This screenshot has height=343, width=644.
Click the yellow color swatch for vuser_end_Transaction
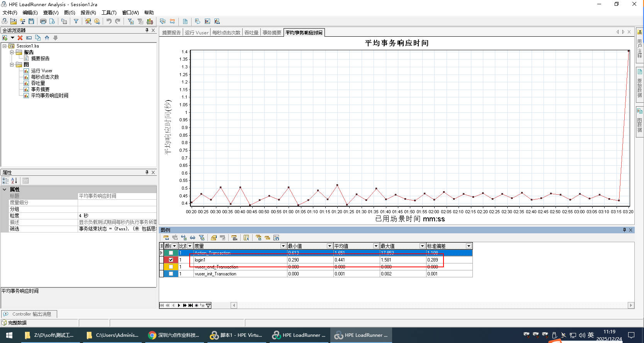(171, 267)
